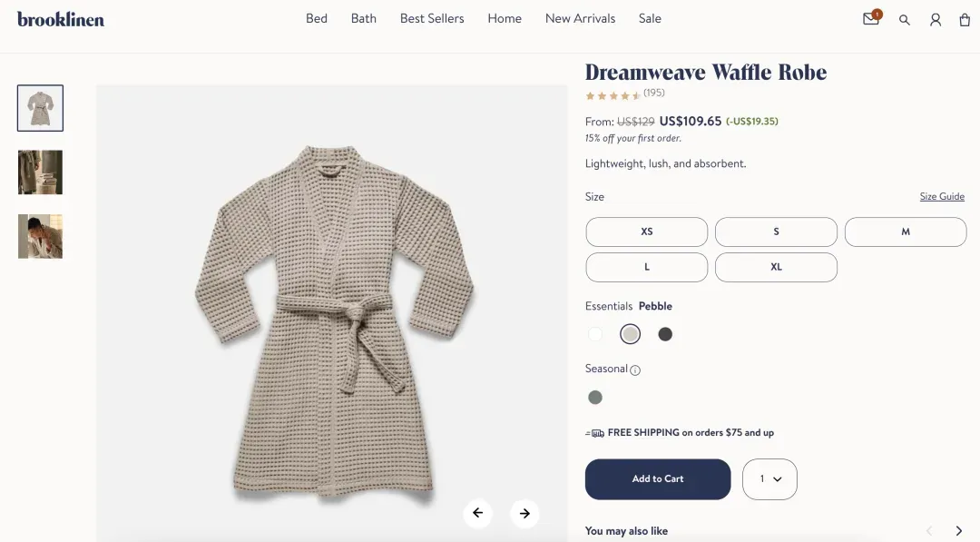Viewport: 980px width, 542px height.
Task: Show next product image with right arrow
Action: [x=524, y=513]
